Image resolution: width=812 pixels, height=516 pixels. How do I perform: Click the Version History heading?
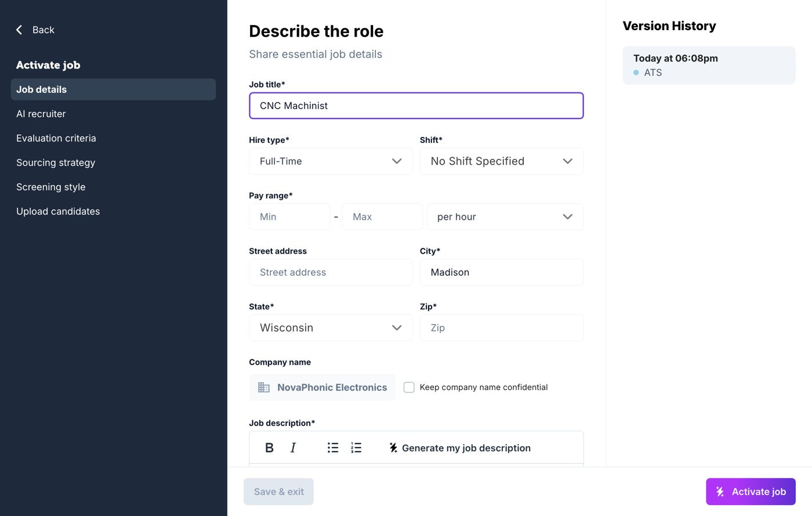(669, 26)
